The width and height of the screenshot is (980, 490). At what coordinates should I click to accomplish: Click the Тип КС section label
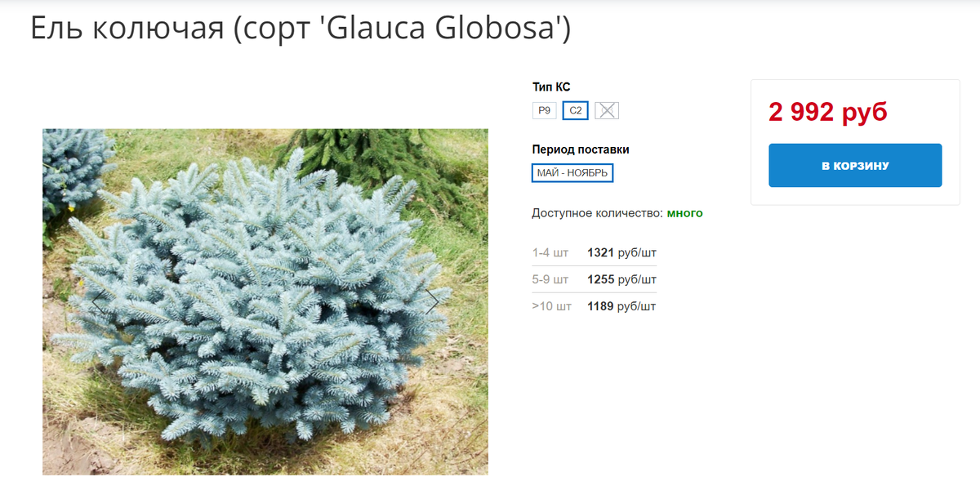click(x=551, y=87)
